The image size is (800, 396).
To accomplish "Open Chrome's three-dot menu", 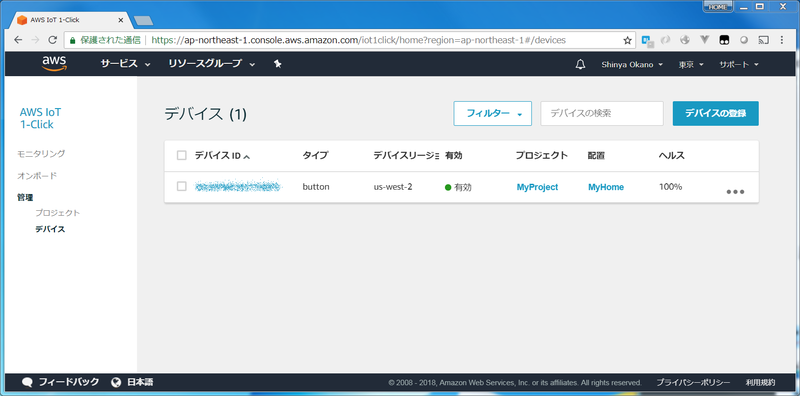I will click(782, 40).
